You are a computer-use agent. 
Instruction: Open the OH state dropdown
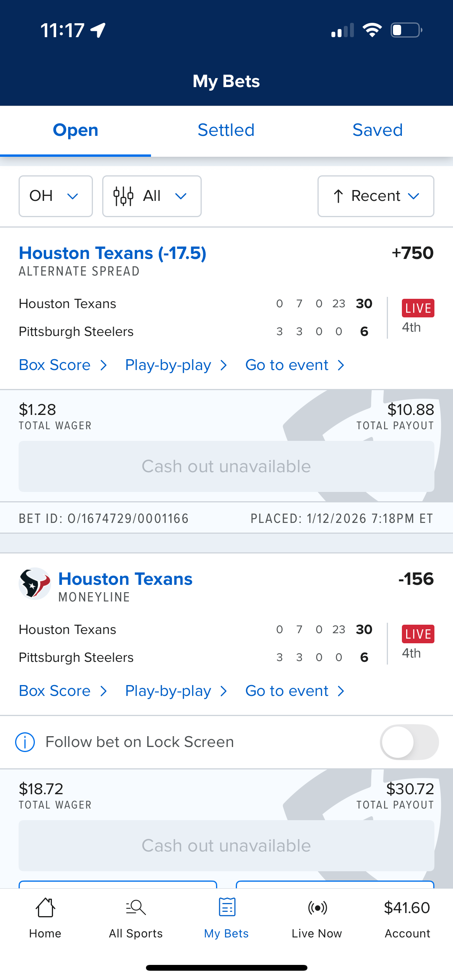pos(56,196)
